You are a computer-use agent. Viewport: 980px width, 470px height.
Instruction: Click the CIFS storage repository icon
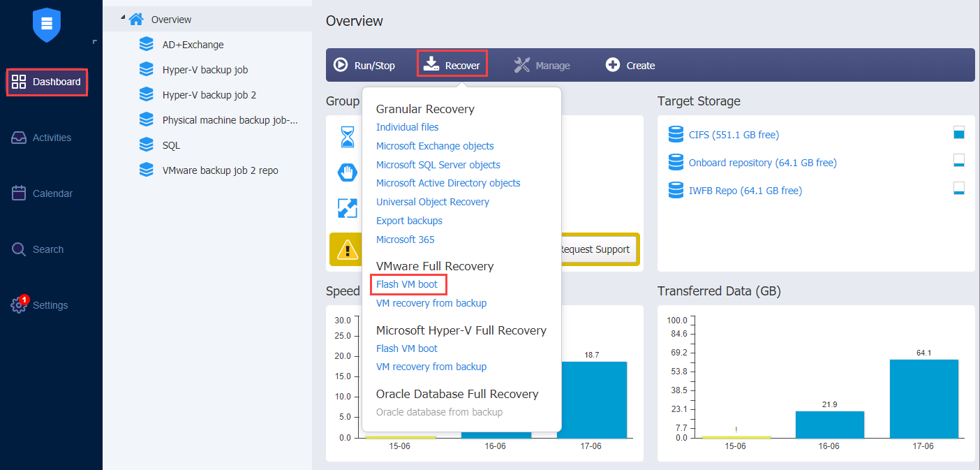tap(676, 135)
